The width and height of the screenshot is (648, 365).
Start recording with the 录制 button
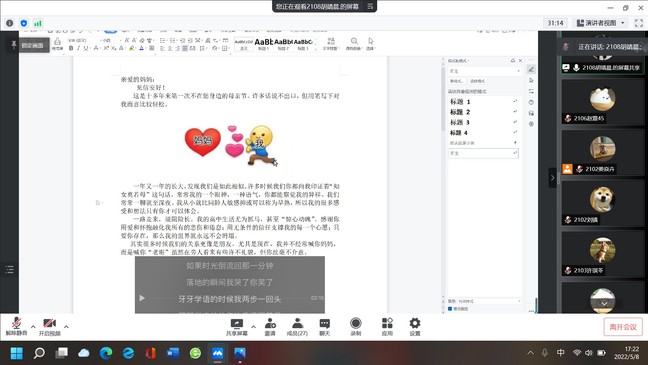355,327
